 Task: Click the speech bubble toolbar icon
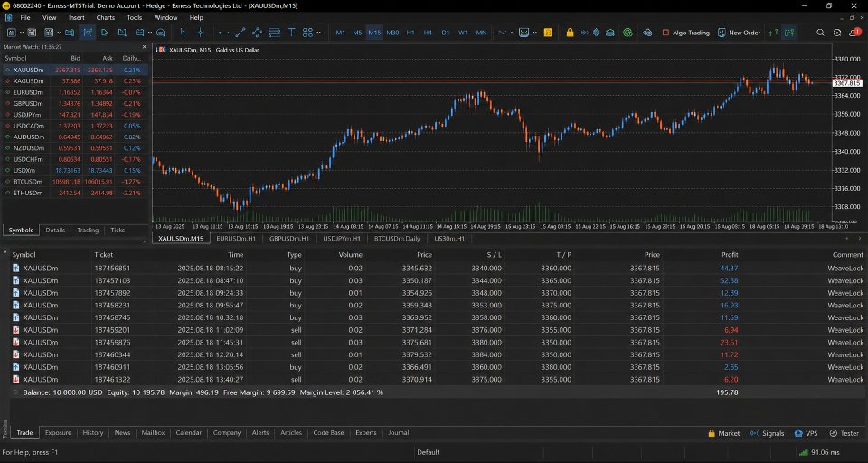161,33
